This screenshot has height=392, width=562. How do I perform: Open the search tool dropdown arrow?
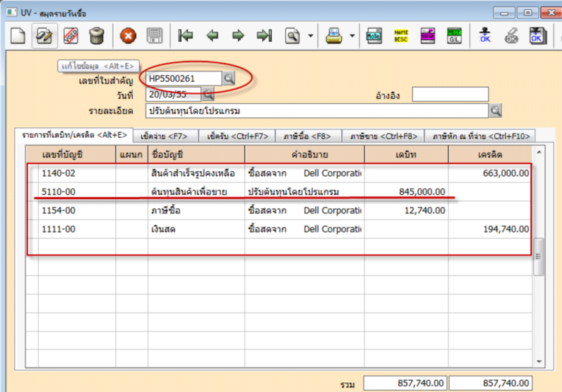pos(311,36)
